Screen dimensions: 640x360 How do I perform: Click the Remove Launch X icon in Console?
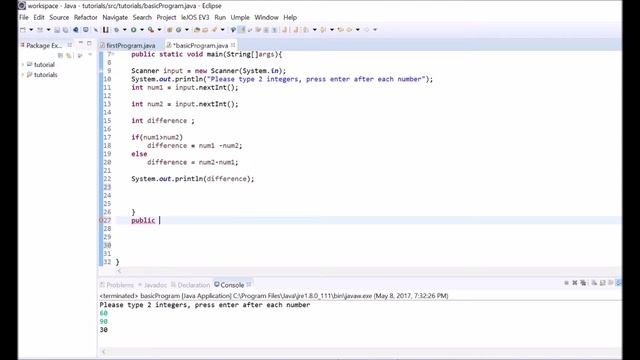(575, 283)
